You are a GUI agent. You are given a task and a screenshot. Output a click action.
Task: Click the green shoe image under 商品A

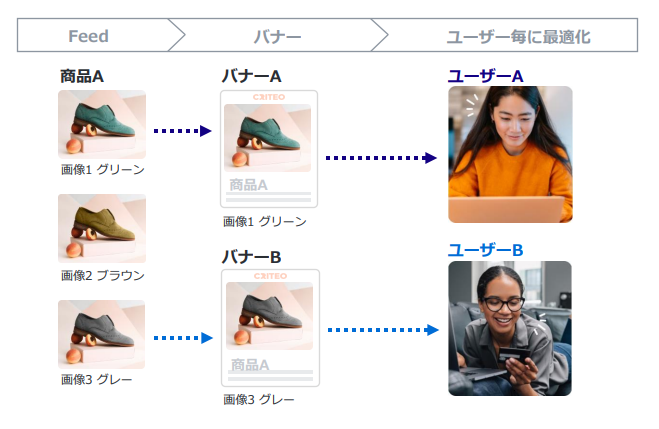pyautogui.click(x=102, y=124)
